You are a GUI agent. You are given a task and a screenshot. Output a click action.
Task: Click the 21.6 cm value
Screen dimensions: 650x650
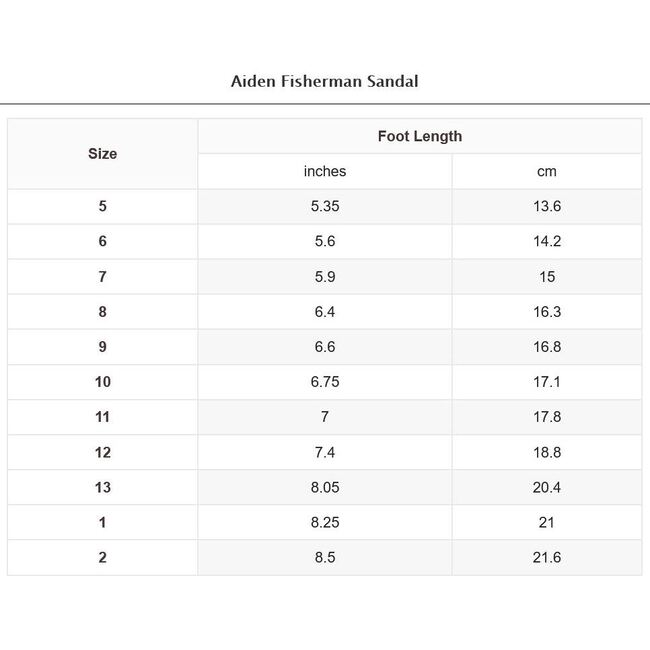(546, 557)
